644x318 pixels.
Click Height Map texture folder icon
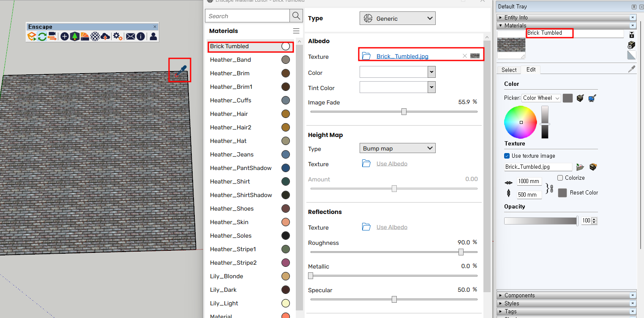click(x=366, y=164)
